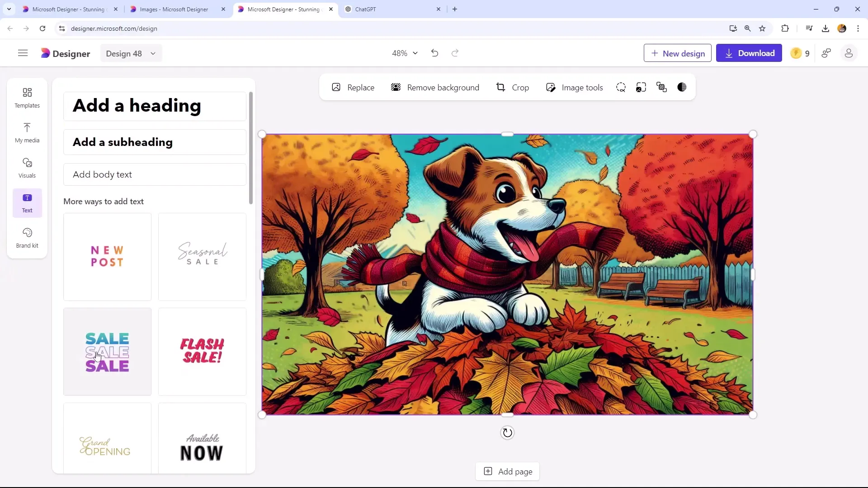The width and height of the screenshot is (868, 488).
Task: Click the FLASH SALE text style thumbnail
Action: coord(202,352)
